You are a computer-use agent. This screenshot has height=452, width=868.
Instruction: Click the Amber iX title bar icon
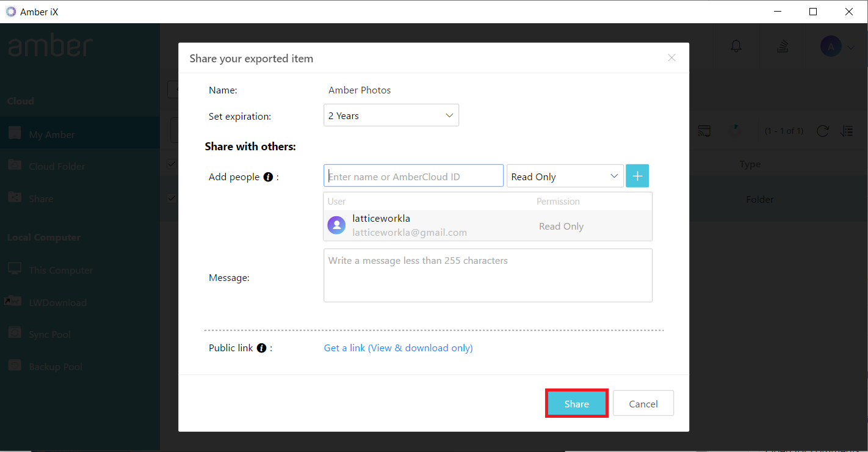(11, 11)
